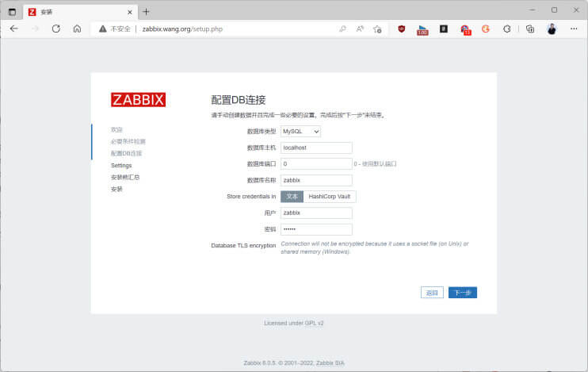Open the Zabbix SIA footer link
Viewport: 588px width, 372px height.
330,363
